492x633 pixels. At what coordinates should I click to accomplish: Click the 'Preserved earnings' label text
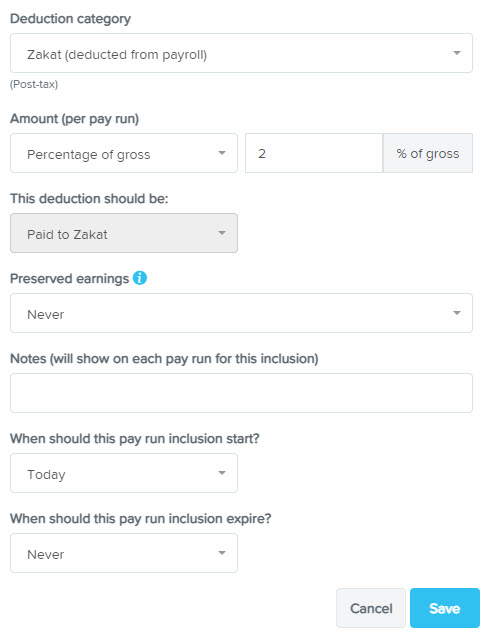coord(69,279)
